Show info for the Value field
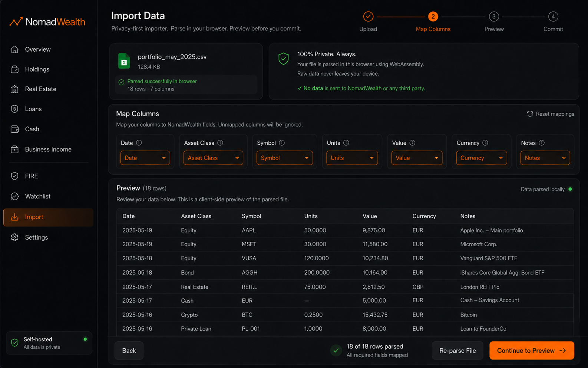This screenshot has height=368, width=588. coord(412,143)
